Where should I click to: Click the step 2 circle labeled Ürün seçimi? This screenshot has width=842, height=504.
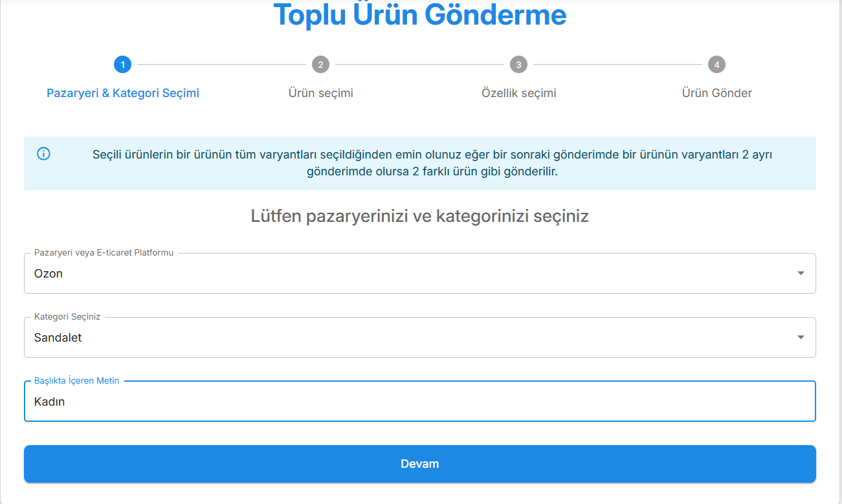tap(320, 64)
